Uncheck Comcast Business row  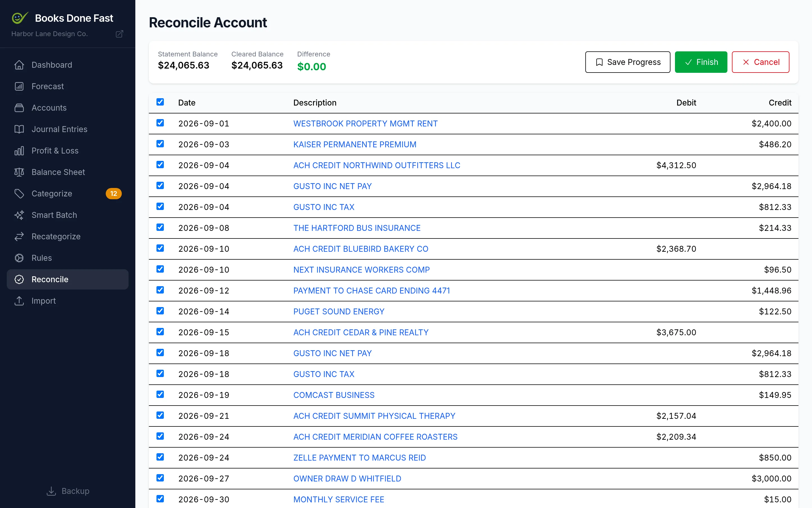[x=160, y=395]
